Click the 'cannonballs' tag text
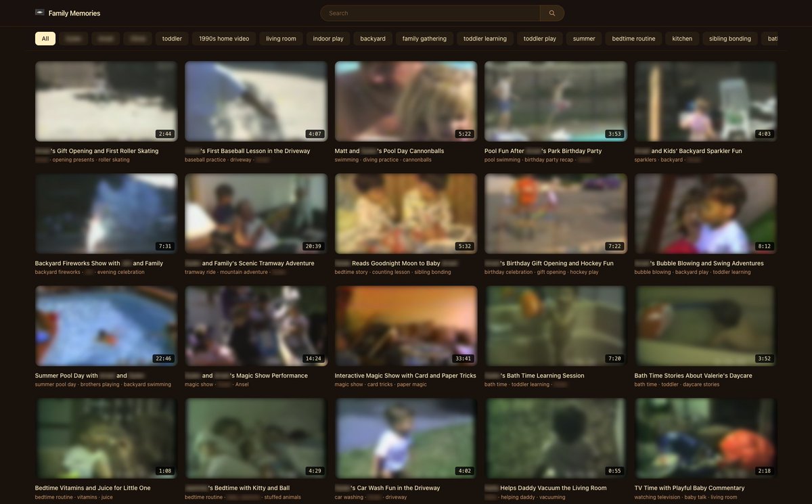Screen dimensions: 812x504 click(417, 160)
